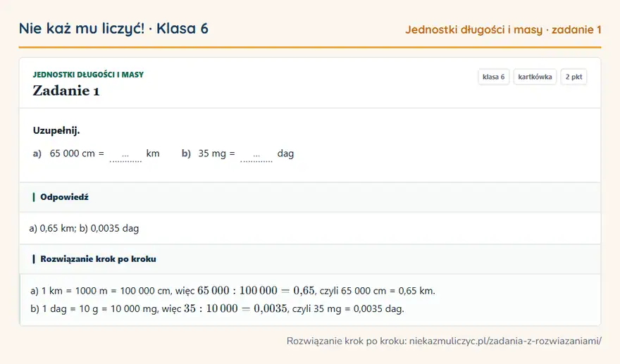Click the dotted blank before 'km'
Viewport: 620px width, 364px height.
pos(125,156)
